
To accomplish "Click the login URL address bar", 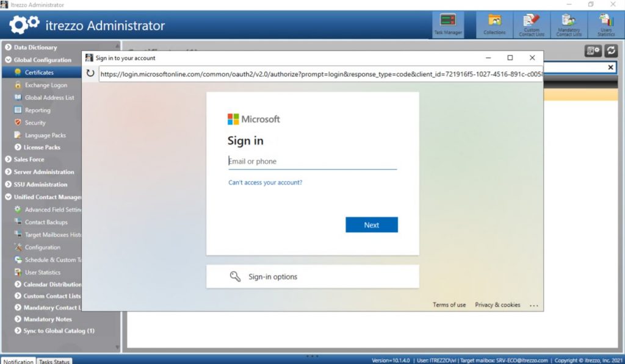I will click(321, 74).
